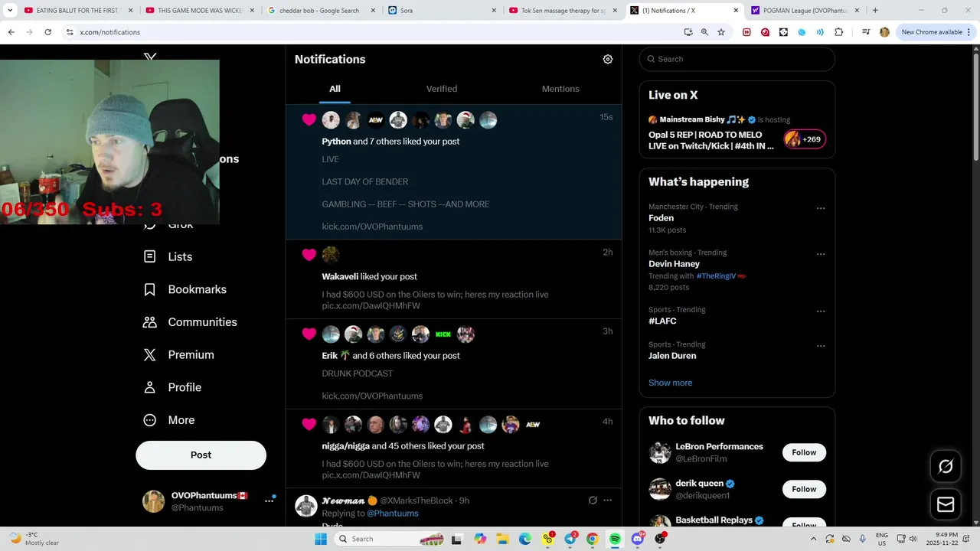Click the #TheRingIV hashtag link

[x=716, y=275]
